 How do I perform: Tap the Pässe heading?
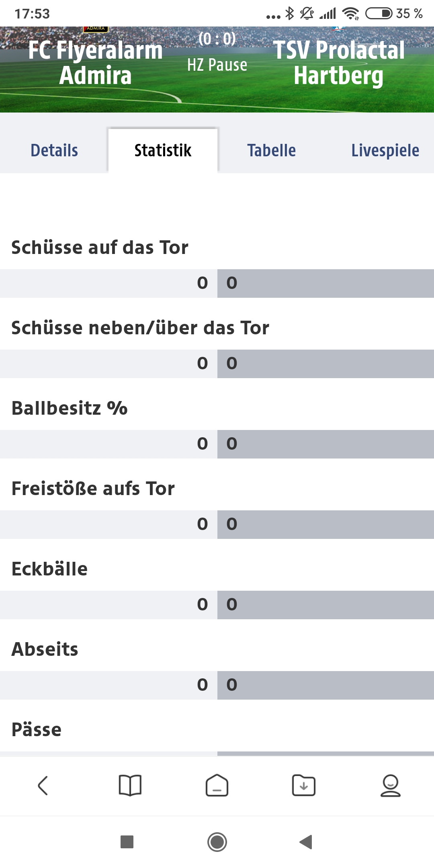(37, 730)
